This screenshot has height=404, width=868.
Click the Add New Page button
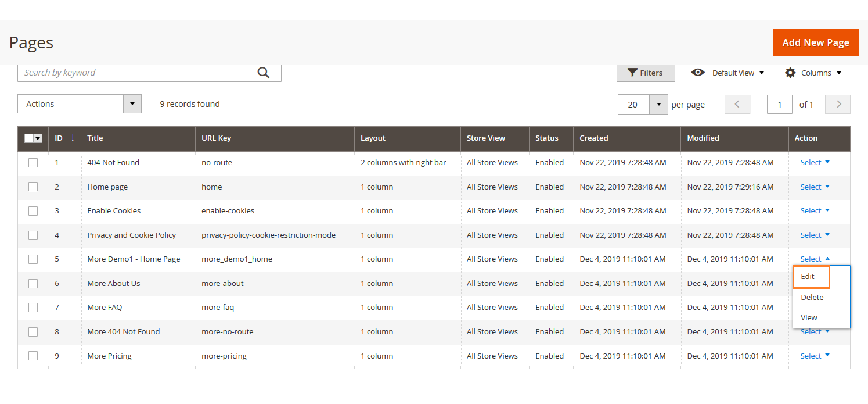click(816, 42)
